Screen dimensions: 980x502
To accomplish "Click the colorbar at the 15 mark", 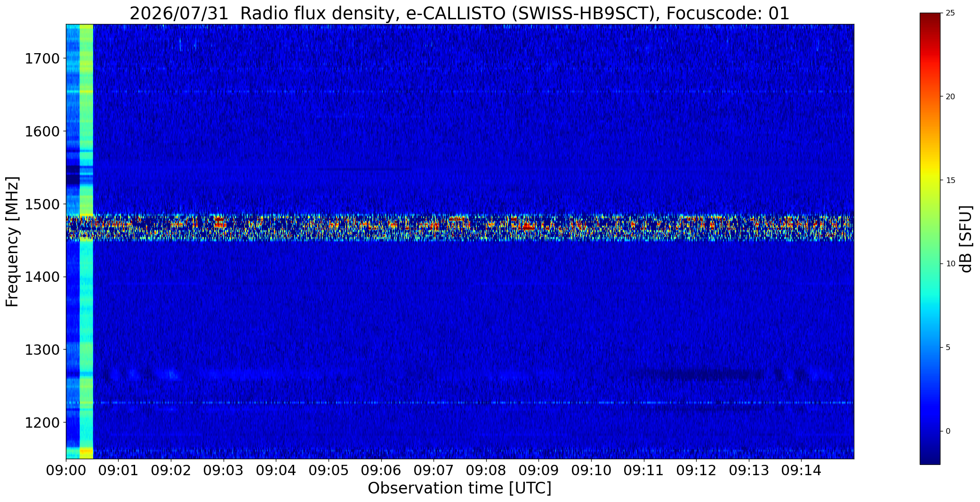I will click(930, 180).
